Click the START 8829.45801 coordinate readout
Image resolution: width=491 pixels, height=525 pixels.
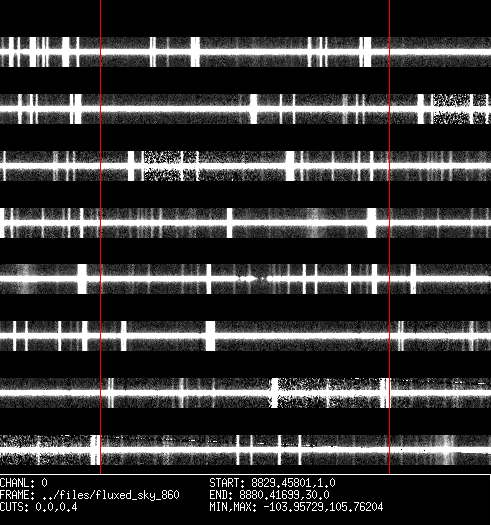pyautogui.click(x=272, y=483)
